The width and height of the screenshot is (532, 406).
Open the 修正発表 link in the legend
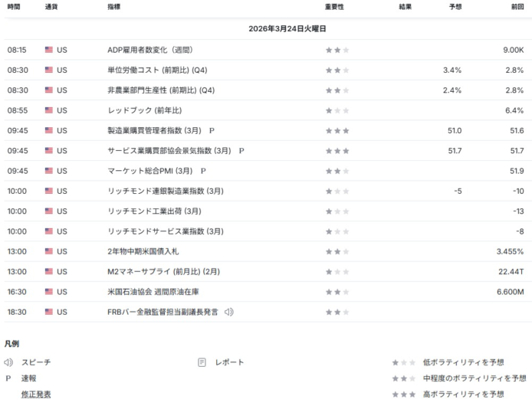36,395
